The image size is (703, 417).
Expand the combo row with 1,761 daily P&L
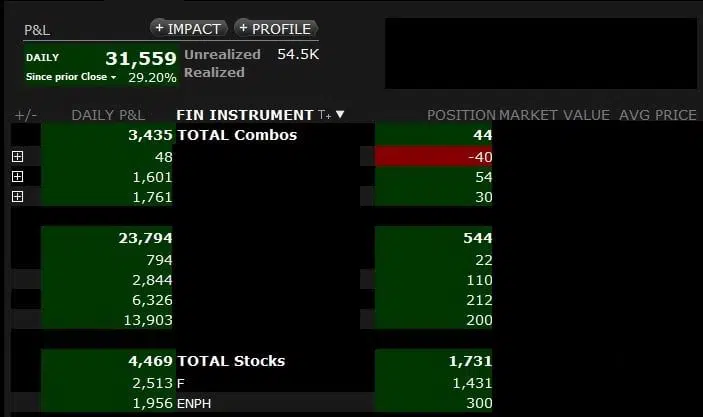click(17, 196)
